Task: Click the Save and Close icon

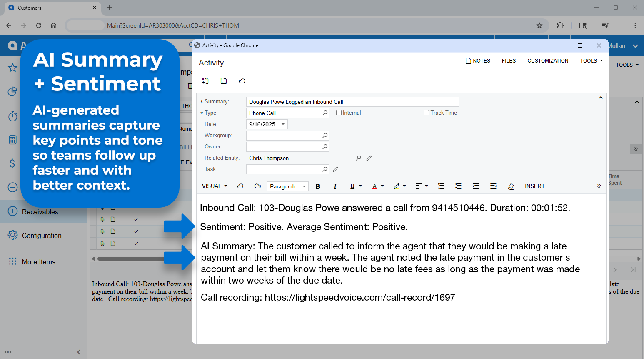Action: (205, 81)
